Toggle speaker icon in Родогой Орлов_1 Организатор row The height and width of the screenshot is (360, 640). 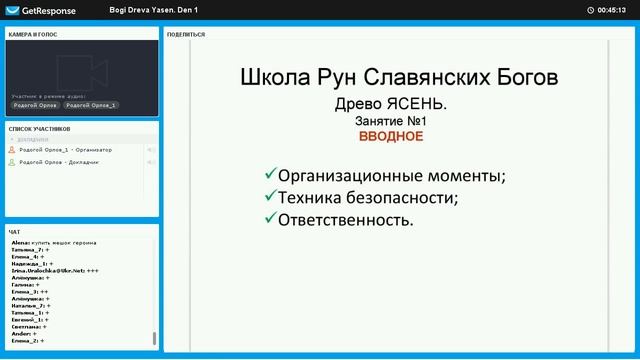coord(150,150)
